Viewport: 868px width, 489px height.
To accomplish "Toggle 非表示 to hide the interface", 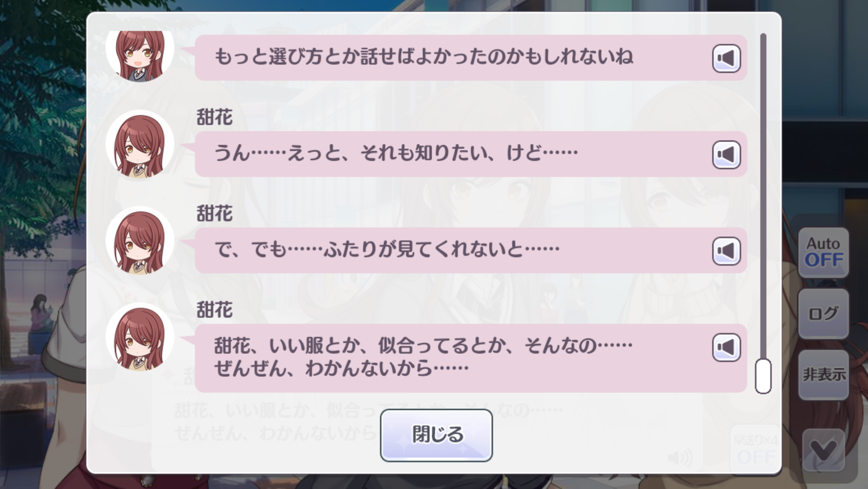I will 823,375.
